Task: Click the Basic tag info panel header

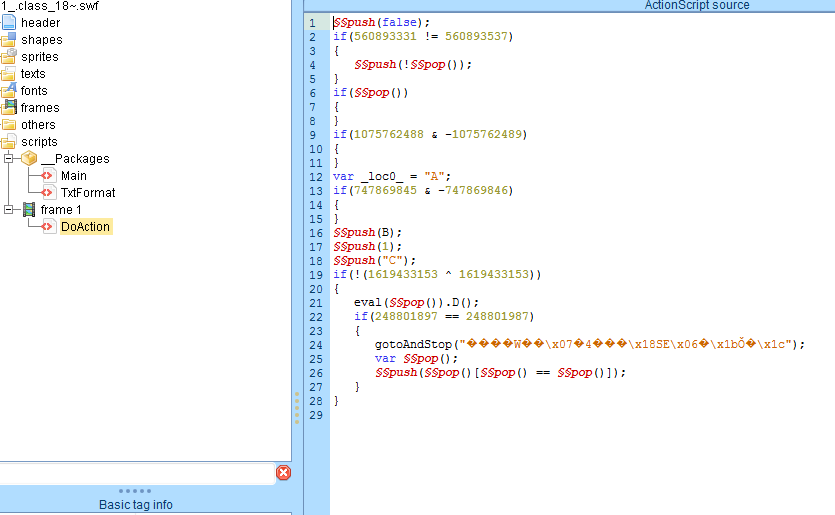Action: pyautogui.click(x=136, y=504)
